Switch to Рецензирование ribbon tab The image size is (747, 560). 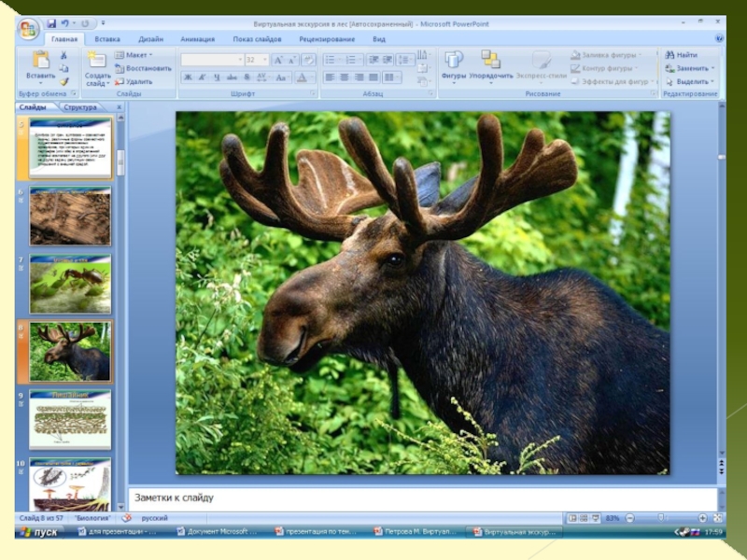point(327,39)
